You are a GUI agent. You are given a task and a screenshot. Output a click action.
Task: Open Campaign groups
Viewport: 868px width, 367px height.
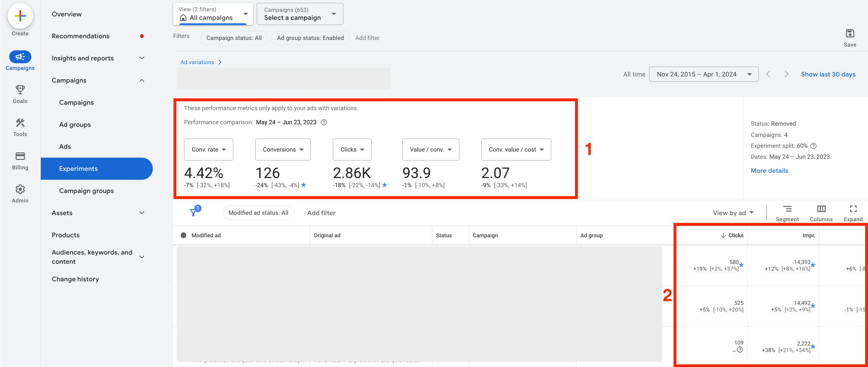coord(86,191)
